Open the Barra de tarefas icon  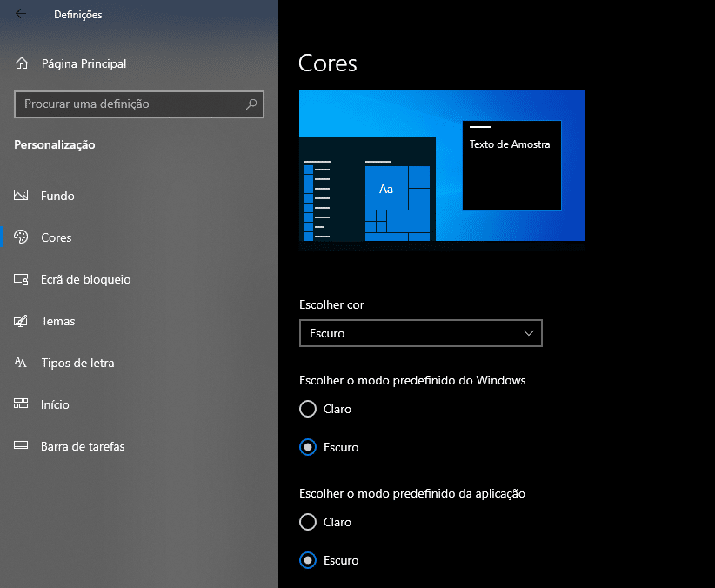pos(21,445)
